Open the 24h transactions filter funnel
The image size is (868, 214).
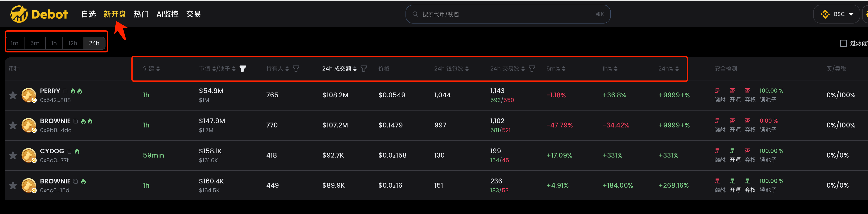(x=532, y=69)
